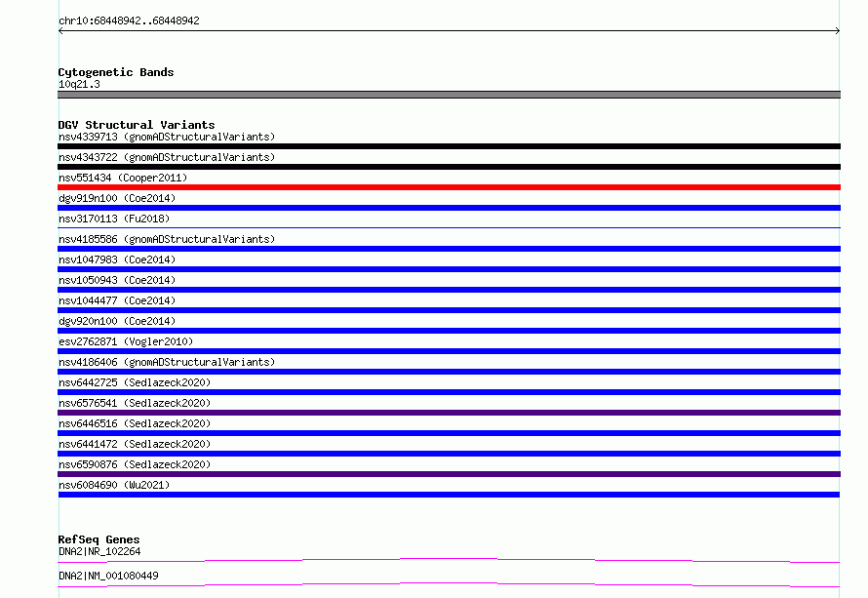
Task: Click the purple bar for nsv6590876
Action: tap(449, 474)
